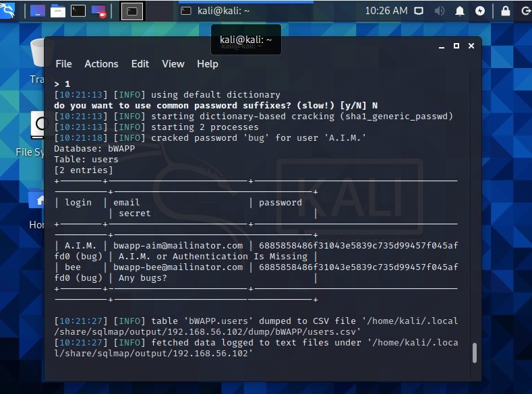The height and width of the screenshot is (394, 532).
Task: Click the password suffixes prompt line
Action: pos(216,106)
